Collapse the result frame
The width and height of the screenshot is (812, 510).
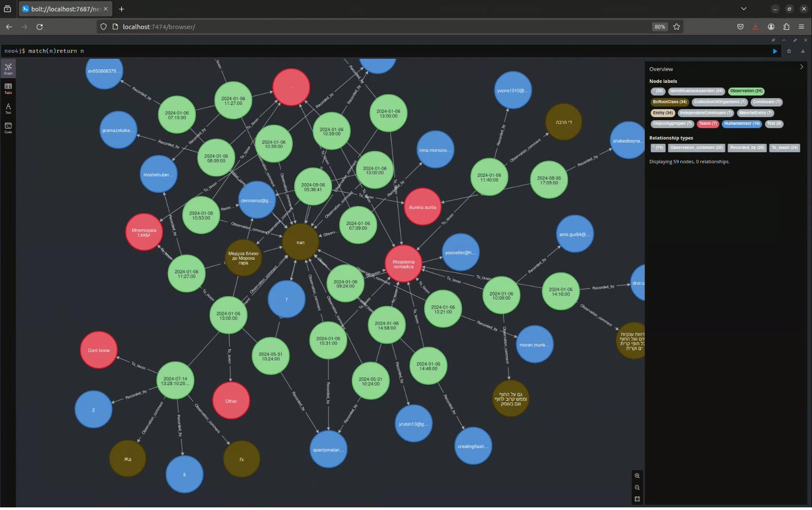click(x=784, y=40)
